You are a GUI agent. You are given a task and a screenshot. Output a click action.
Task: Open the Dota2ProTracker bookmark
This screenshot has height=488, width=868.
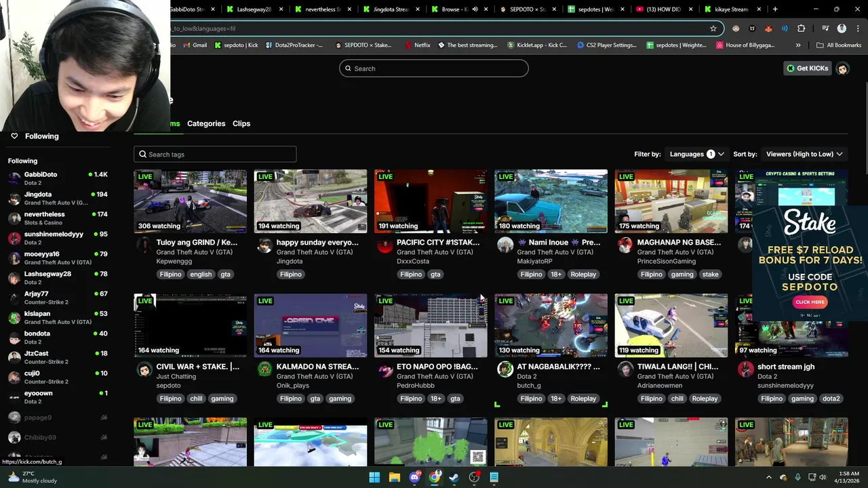coord(293,45)
